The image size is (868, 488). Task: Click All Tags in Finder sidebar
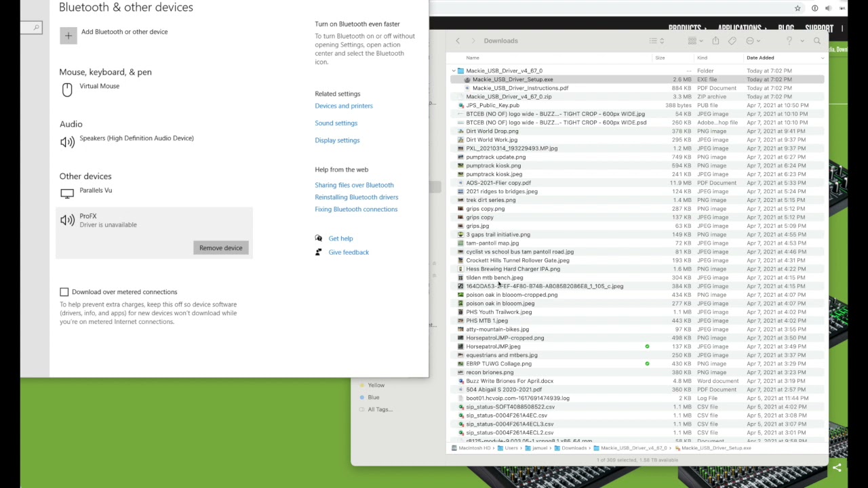[380, 409]
